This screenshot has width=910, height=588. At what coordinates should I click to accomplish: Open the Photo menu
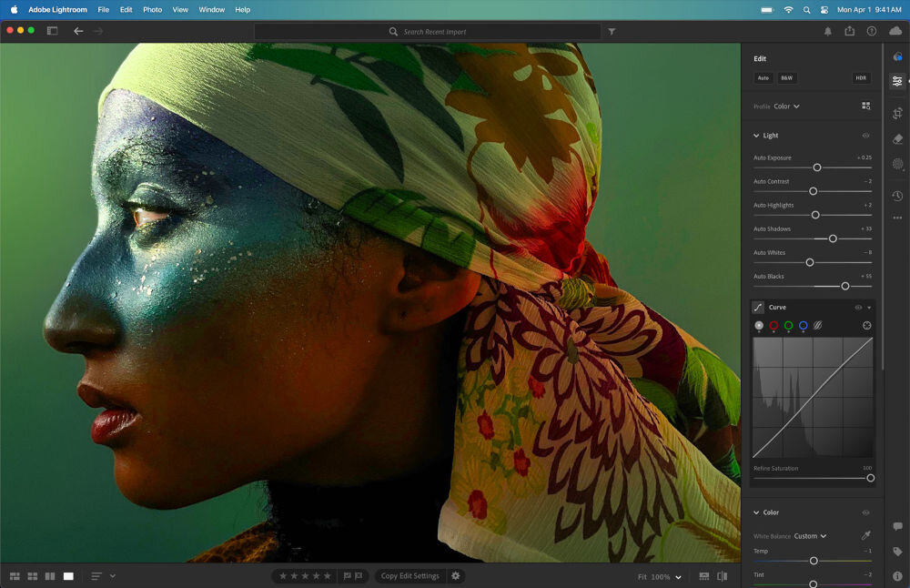152,10
